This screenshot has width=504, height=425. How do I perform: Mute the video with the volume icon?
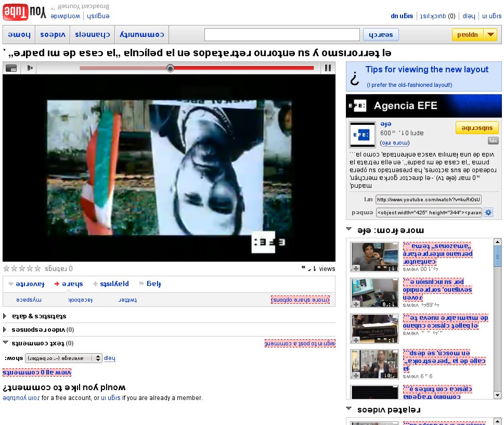point(30,68)
